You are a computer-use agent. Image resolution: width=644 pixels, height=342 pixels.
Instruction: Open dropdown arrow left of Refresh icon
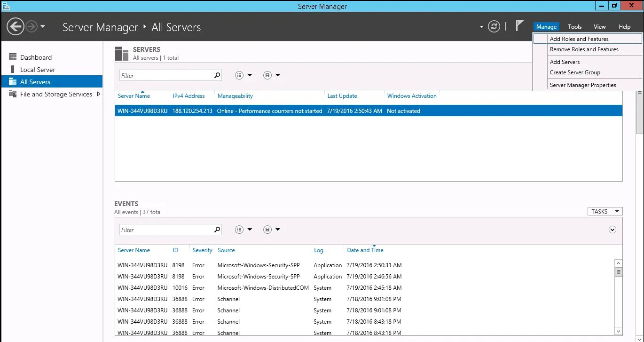tap(481, 27)
